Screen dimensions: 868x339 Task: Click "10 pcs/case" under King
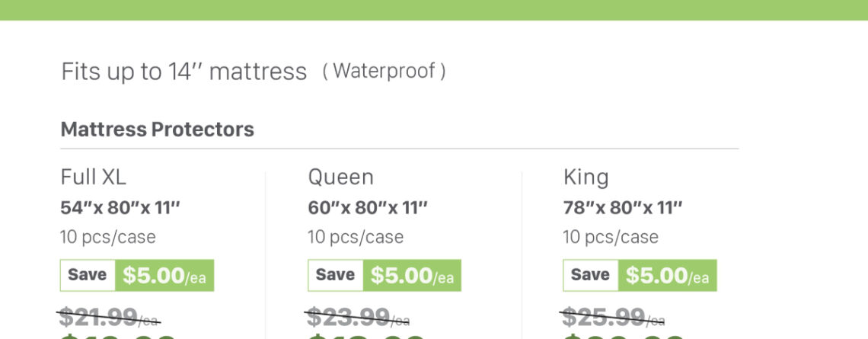point(611,237)
